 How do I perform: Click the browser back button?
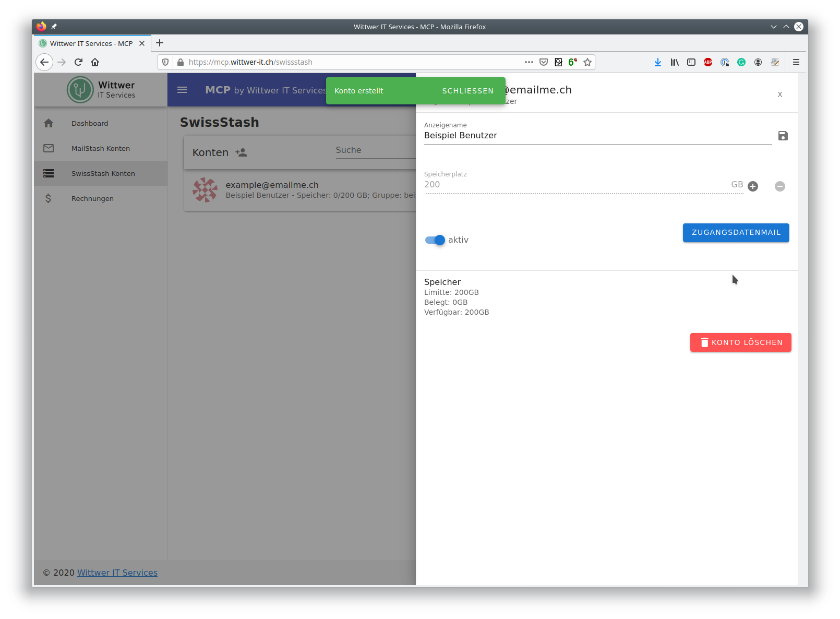coord(44,62)
